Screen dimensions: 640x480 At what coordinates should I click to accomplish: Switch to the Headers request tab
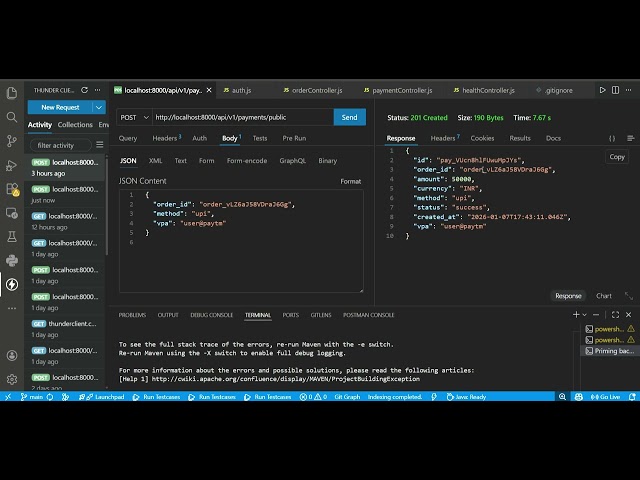click(166, 138)
